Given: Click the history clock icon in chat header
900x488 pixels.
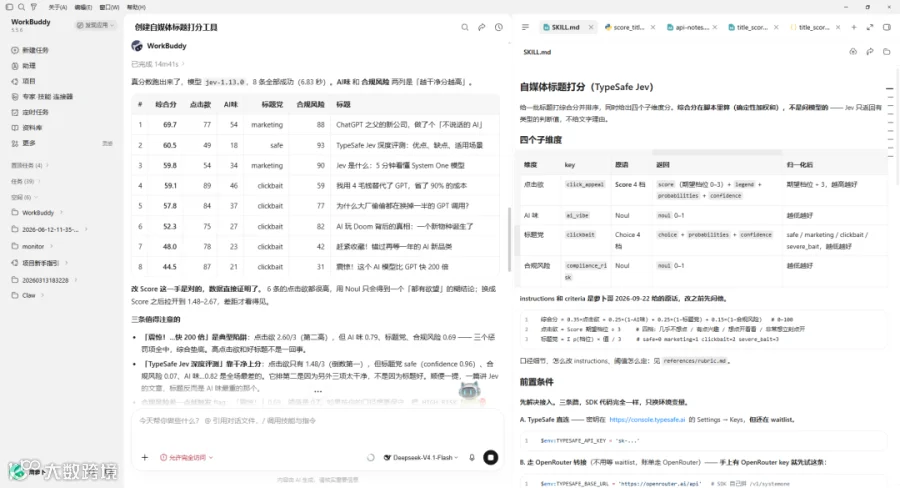Looking at the screenshot, I should 499,27.
